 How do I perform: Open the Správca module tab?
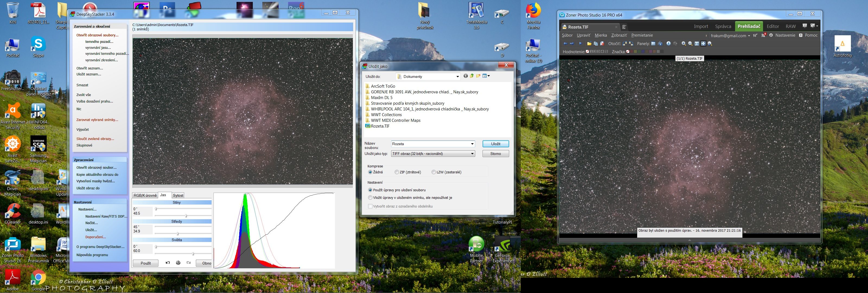point(723,26)
